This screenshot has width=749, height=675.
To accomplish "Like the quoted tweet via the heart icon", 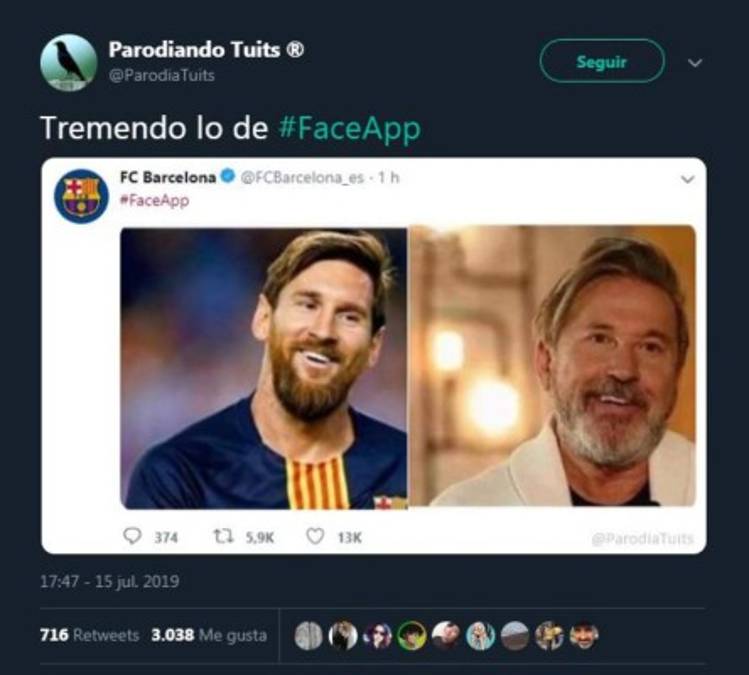I will pos(314,537).
